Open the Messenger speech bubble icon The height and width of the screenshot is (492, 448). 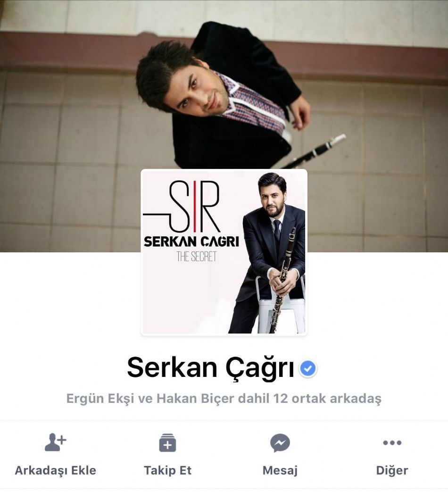click(x=280, y=443)
